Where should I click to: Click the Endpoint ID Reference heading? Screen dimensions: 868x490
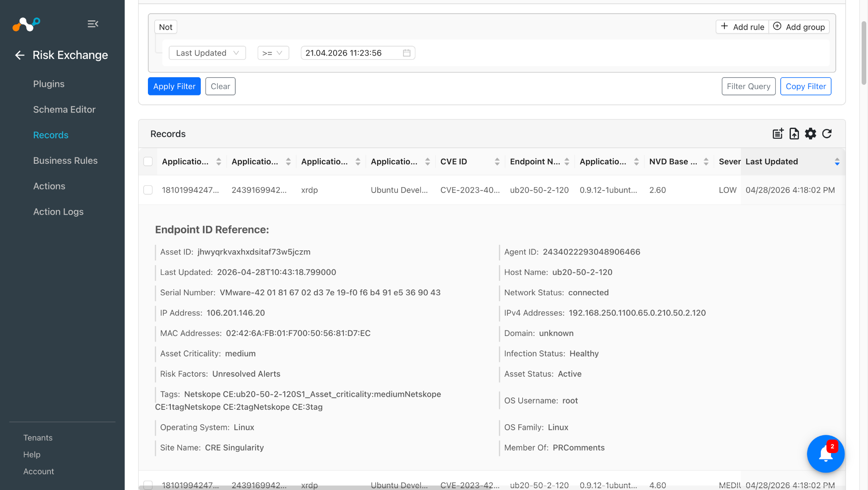pyautogui.click(x=212, y=230)
